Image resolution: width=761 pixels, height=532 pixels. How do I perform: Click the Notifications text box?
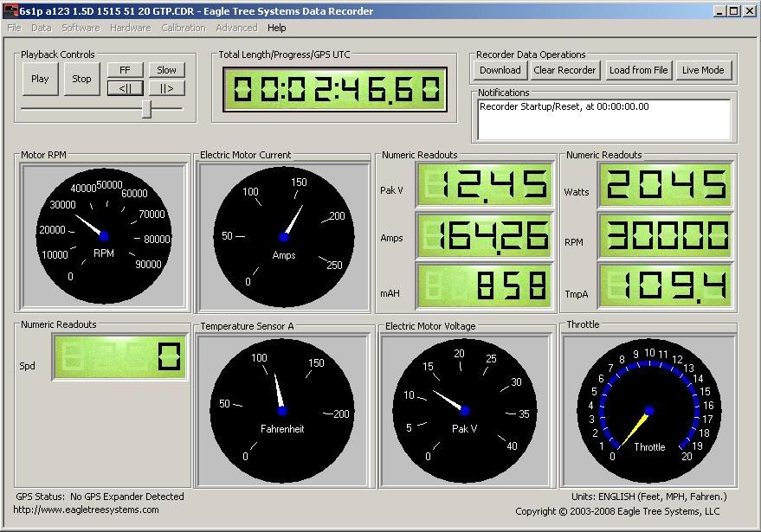604,119
